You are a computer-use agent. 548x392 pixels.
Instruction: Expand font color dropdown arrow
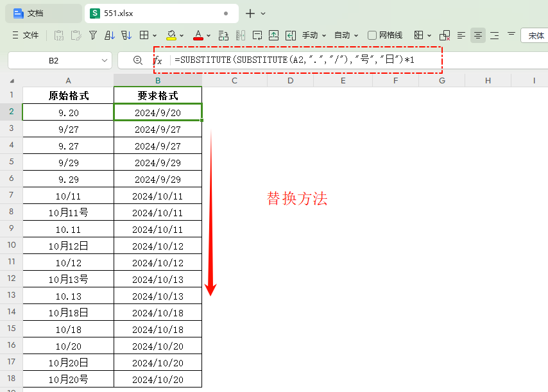coord(209,36)
